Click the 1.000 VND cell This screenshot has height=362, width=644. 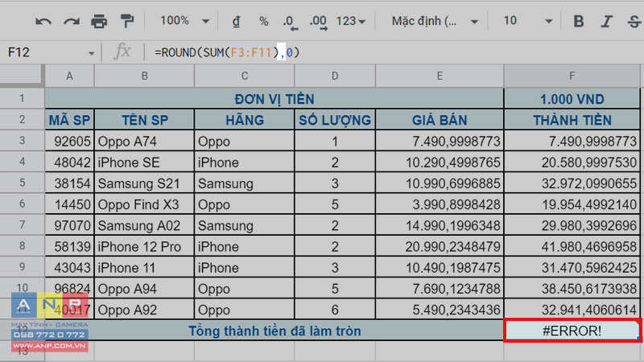point(572,99)
